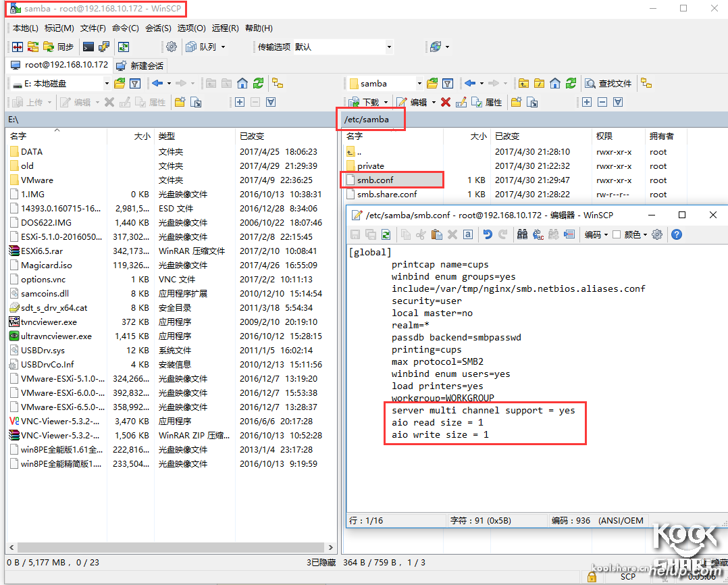
Task: Open the 本地(L) menu
Action: [x=26, y=28]
